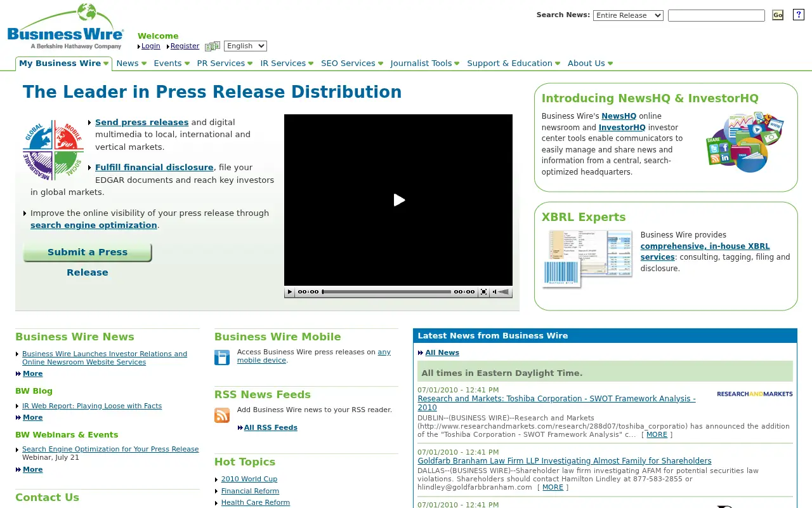812x508 pixels.
Task: Open the InvestorHQ link
Action: pos(622,128)
